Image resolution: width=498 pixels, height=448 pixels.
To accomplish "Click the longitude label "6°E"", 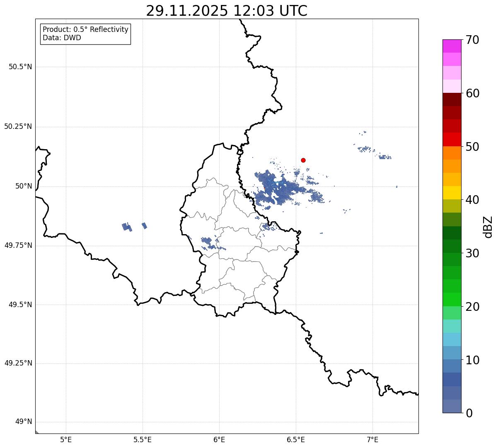I will pyautogui.click(x=219, y=439).
